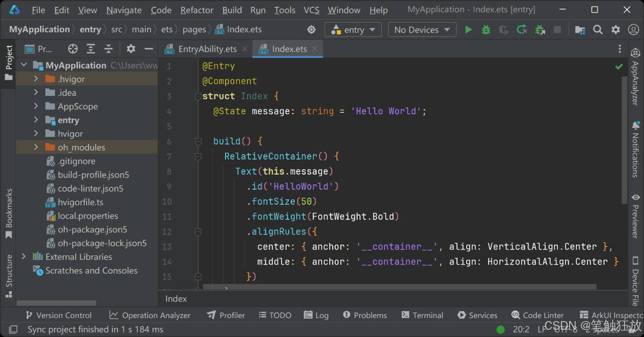Open the Bookmarks tool window
Image resolution: width=644 pixels, height=337 pixels.
(x=9, y=214)
